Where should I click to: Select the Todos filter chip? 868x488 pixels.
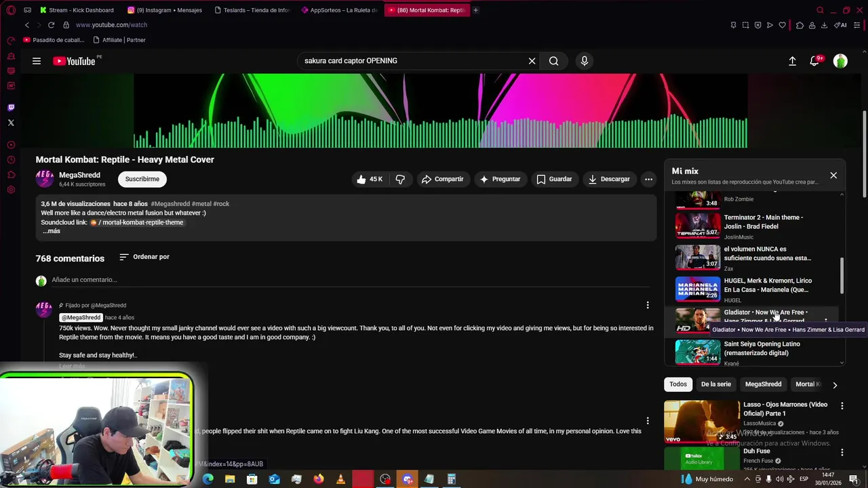click(678, 384)
